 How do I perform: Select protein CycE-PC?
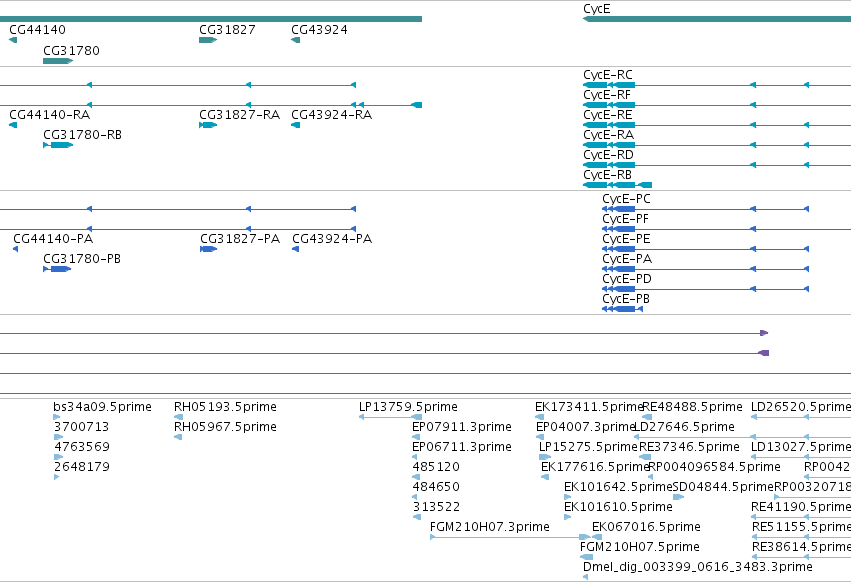tap(626, 199)
